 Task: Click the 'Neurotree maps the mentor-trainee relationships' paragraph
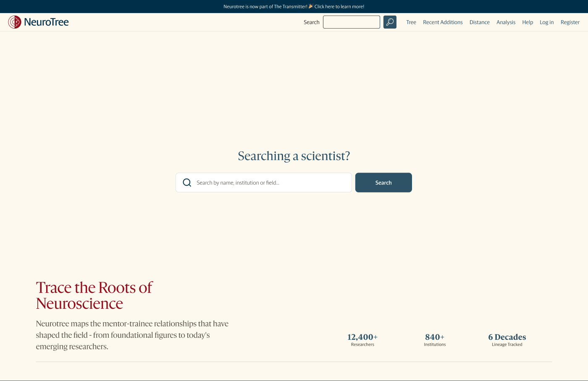132,335
